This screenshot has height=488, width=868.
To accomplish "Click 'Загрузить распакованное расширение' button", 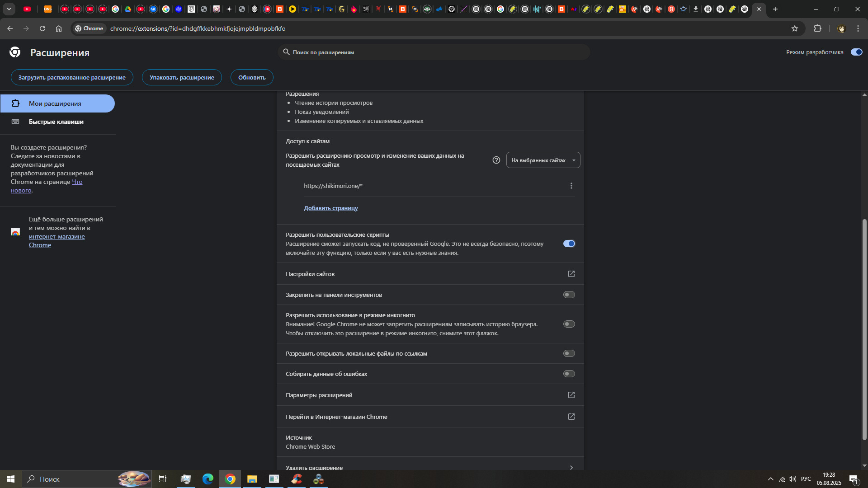I will tap(72, 77).
